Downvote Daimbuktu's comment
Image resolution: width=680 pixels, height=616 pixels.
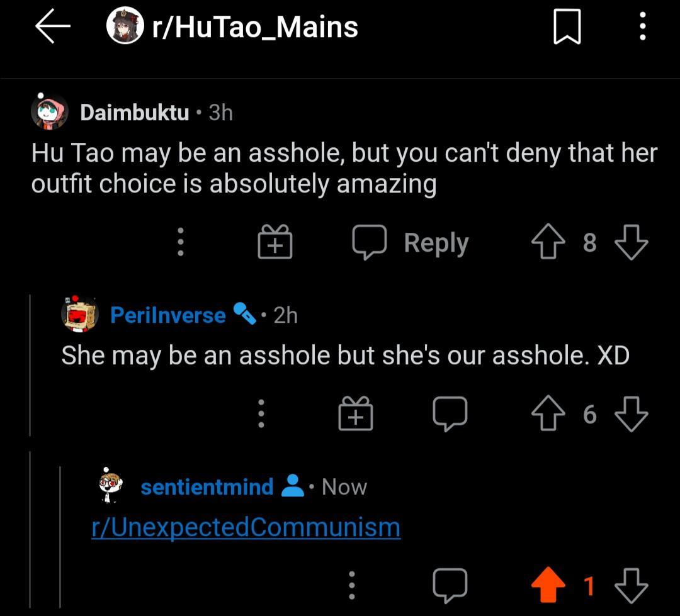[632, 242]
